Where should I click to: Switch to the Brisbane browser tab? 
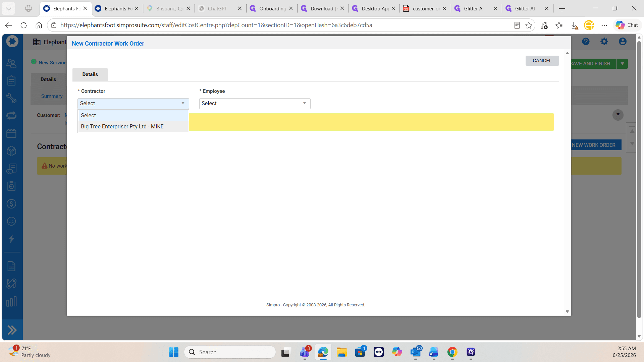[169, 9]
